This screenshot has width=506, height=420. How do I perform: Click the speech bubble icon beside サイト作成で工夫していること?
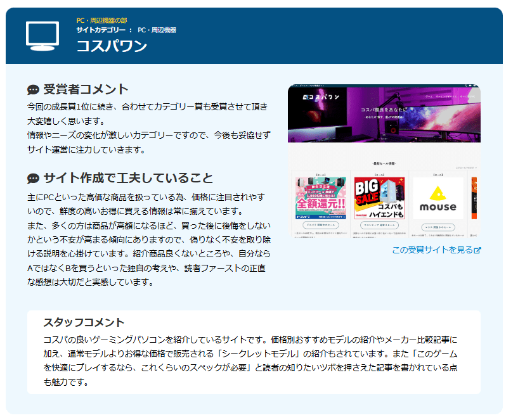34,178
